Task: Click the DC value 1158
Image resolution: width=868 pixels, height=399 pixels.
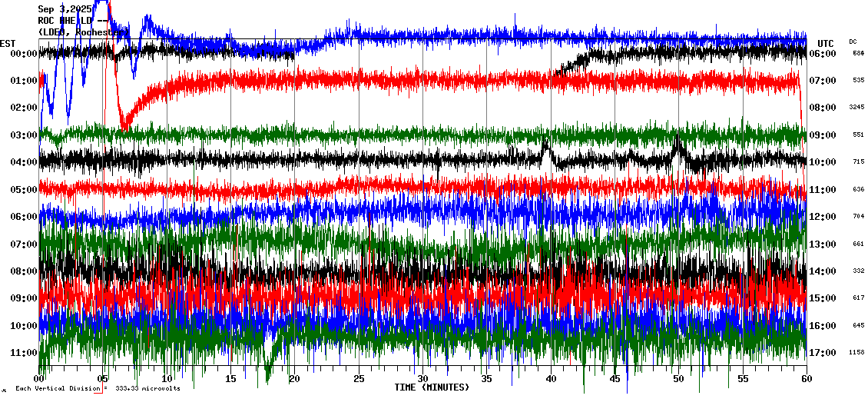Action: (857, 353)
